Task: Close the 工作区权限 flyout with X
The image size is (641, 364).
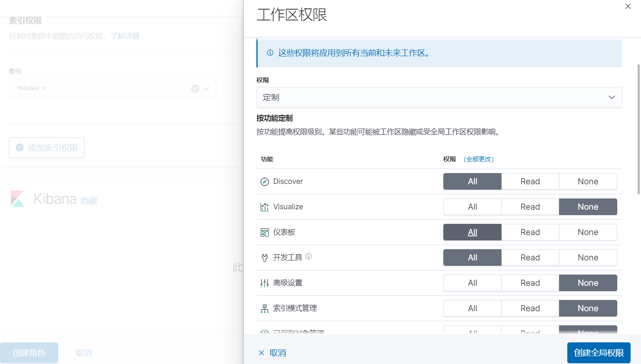Action: (x=628, y=6)
